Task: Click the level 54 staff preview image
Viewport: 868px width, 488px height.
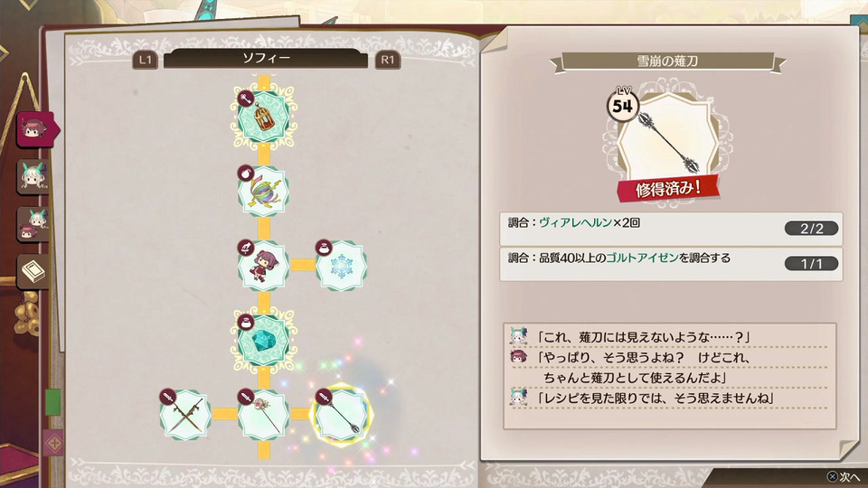Action: click(x=667, y=141)
